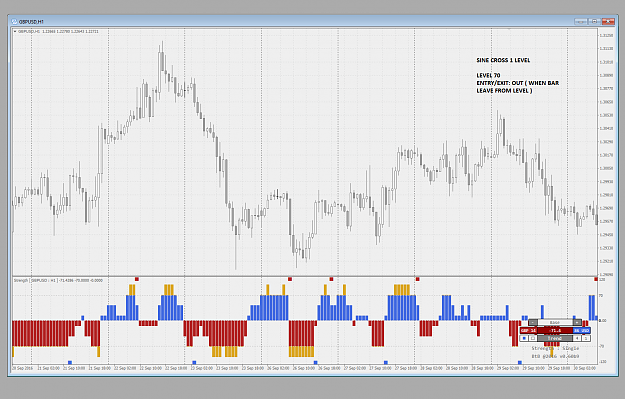Click the last blue square marker below Strength pane
Screen dimensions: 625x399
520,362
